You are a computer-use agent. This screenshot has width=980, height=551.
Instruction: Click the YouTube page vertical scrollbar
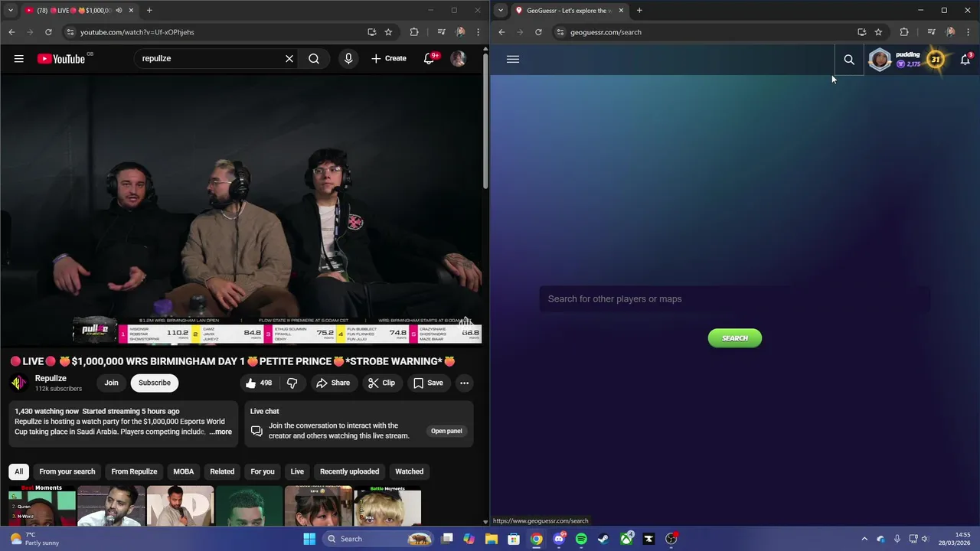coord(485,122)
